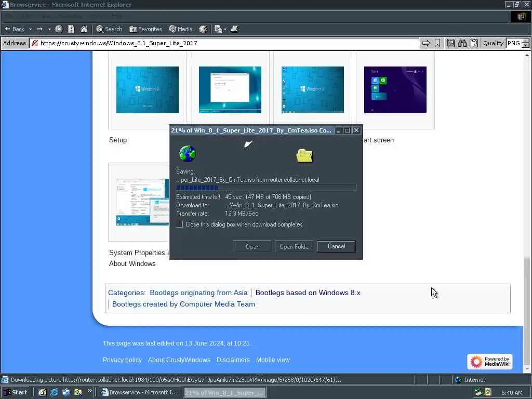Viewport: 532px width, 399px height.
Task: Click Open Folder in download dialog
Action: [294, 246]
